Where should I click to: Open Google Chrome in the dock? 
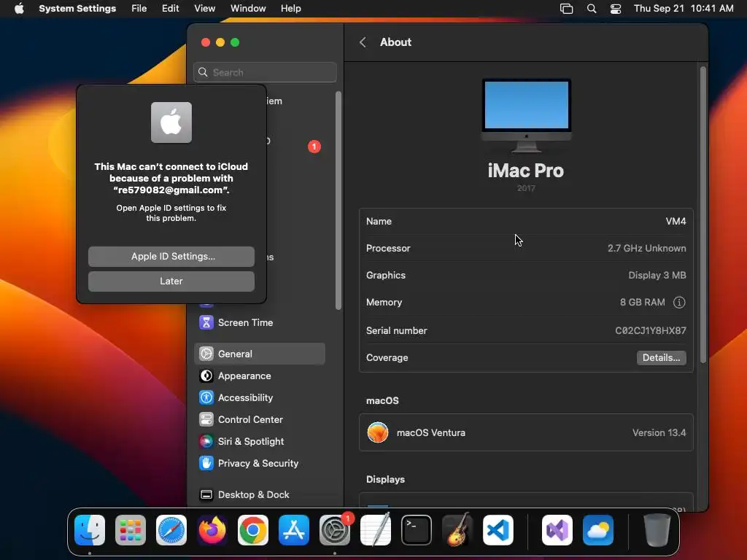[x=253, y=530]
